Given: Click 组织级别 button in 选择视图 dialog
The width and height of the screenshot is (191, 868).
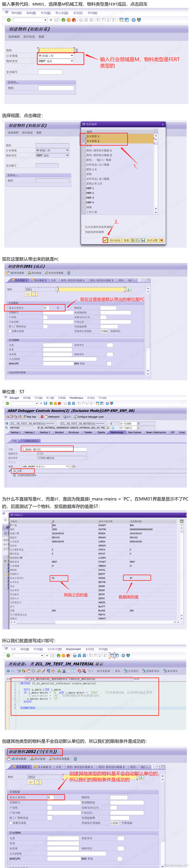Looking at the screenshot, I should [x=115, y=240].
